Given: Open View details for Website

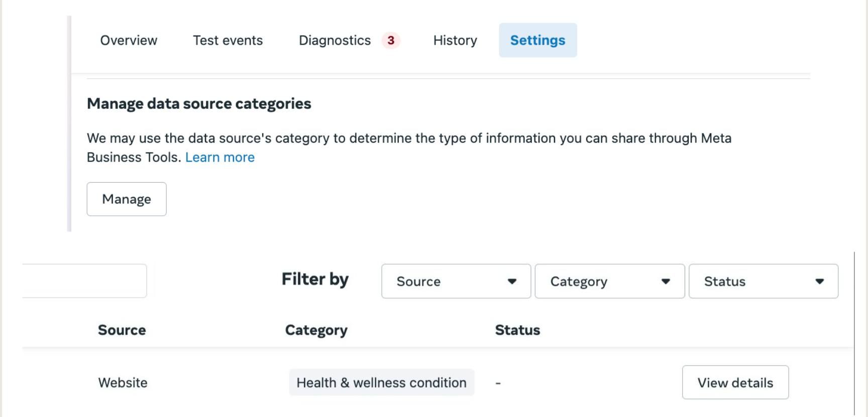Looking at the screenshot, I should point(735,382).
